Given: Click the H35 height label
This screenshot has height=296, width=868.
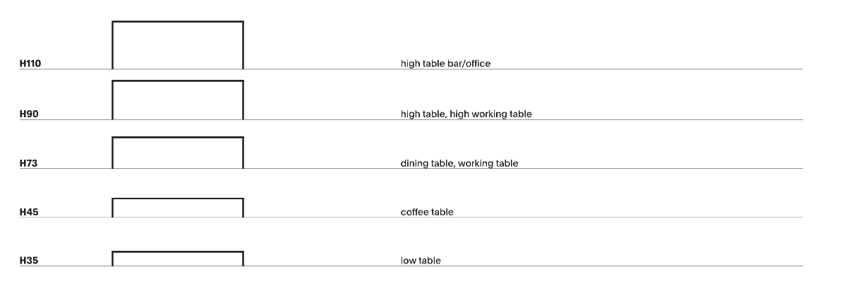Looking at the screenshot, I should [x=28, y=261].
